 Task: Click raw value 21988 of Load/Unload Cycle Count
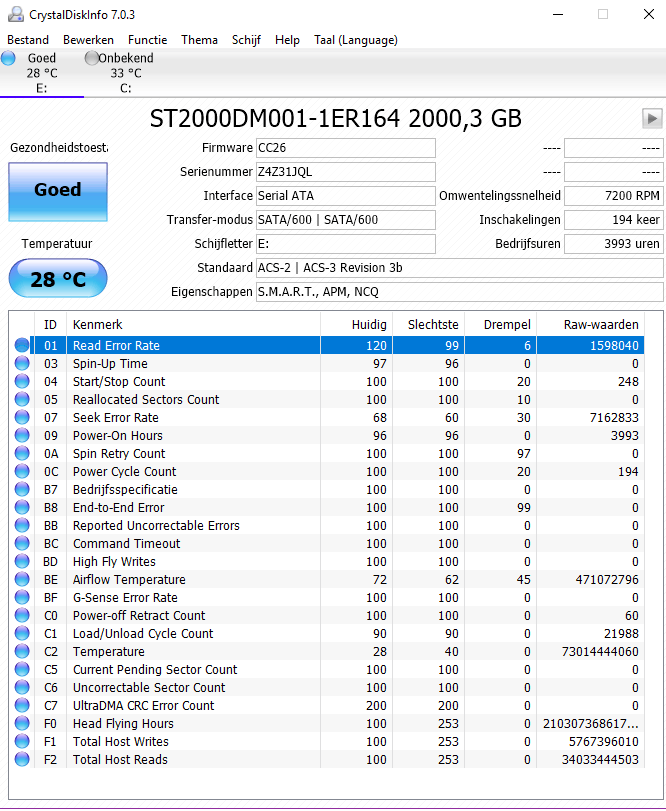(621, 634)
